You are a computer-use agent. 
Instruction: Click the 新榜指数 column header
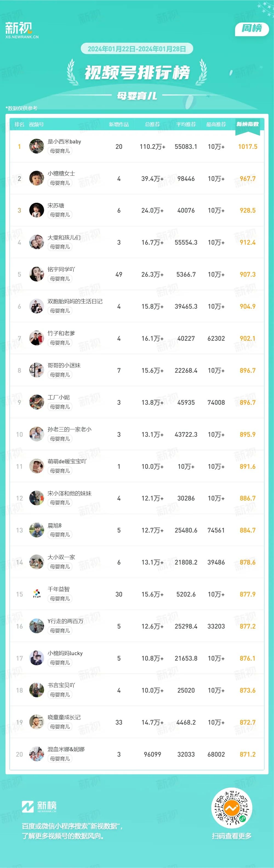[248, 124]
